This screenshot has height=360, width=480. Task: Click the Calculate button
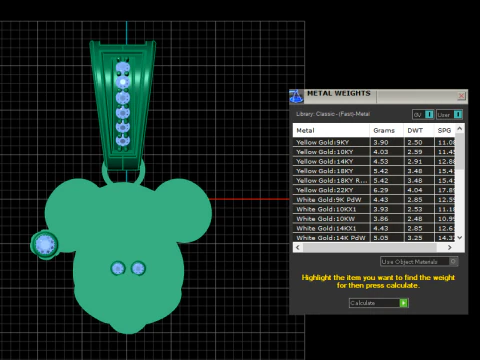click(378, 303)
